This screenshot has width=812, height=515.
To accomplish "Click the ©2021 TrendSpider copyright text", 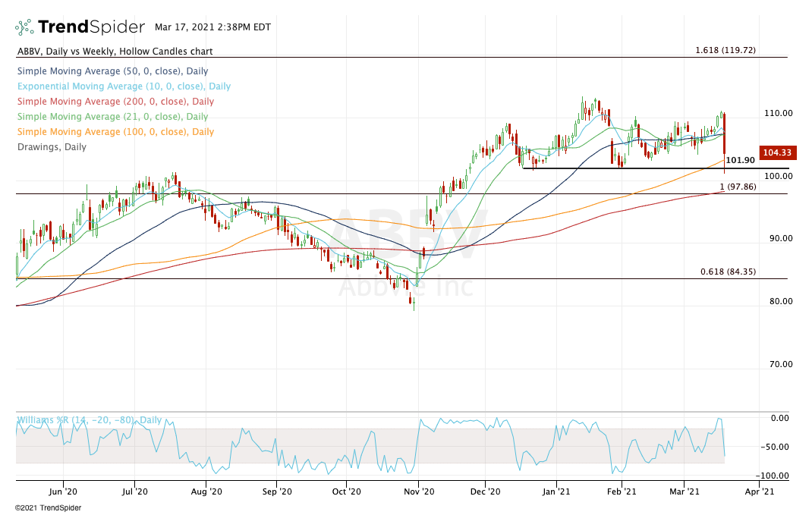I will (48, 507).
